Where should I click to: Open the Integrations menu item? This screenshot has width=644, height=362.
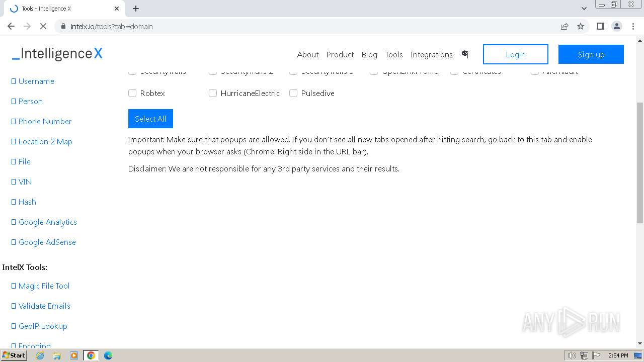point(432,54)
